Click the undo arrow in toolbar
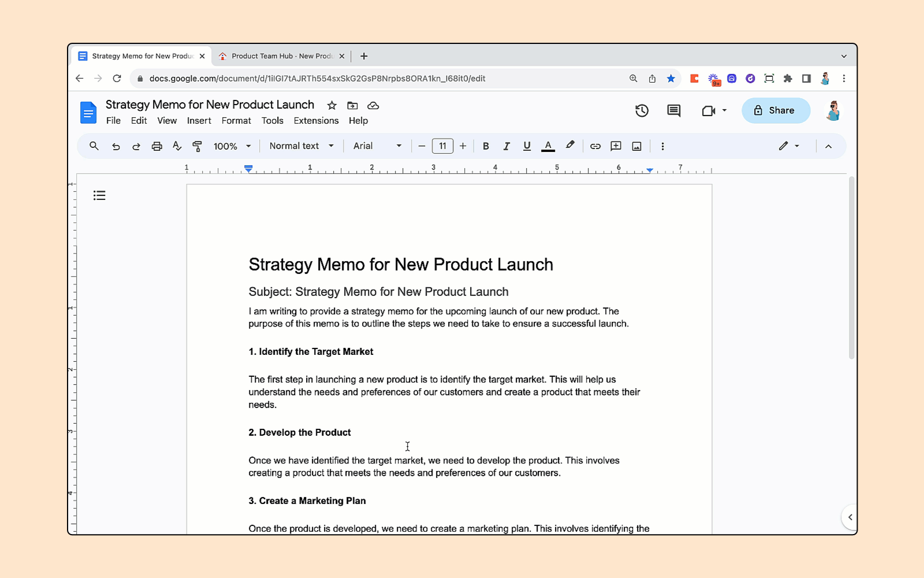The width and height of the screenshot is (924, 578). point(115,146)
